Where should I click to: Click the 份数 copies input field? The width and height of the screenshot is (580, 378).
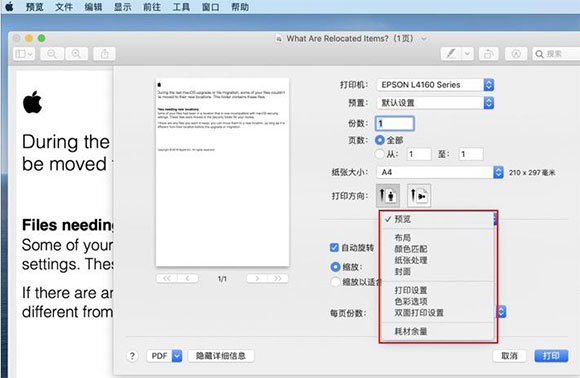pyautogui.click(x=395, y=124)
